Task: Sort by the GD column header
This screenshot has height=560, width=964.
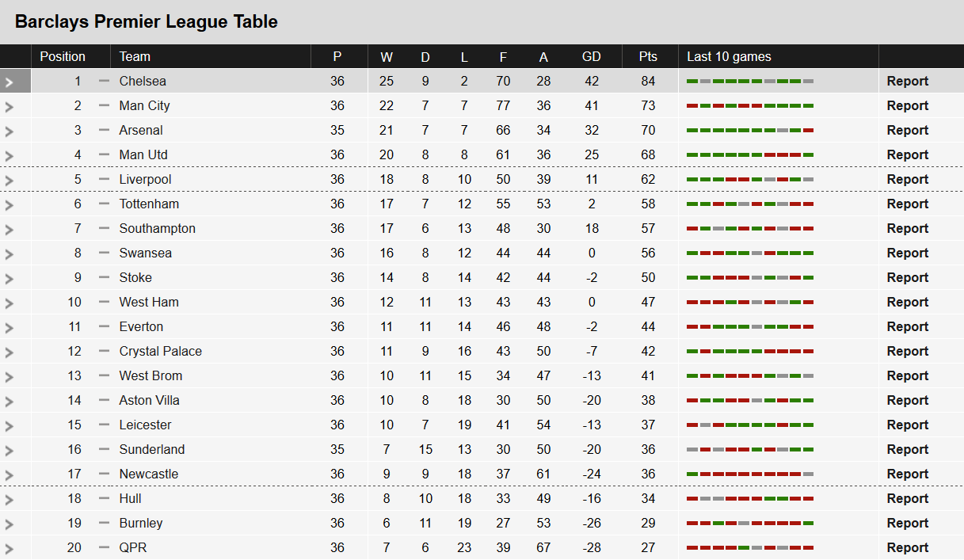Action: [x=592, y=56]
